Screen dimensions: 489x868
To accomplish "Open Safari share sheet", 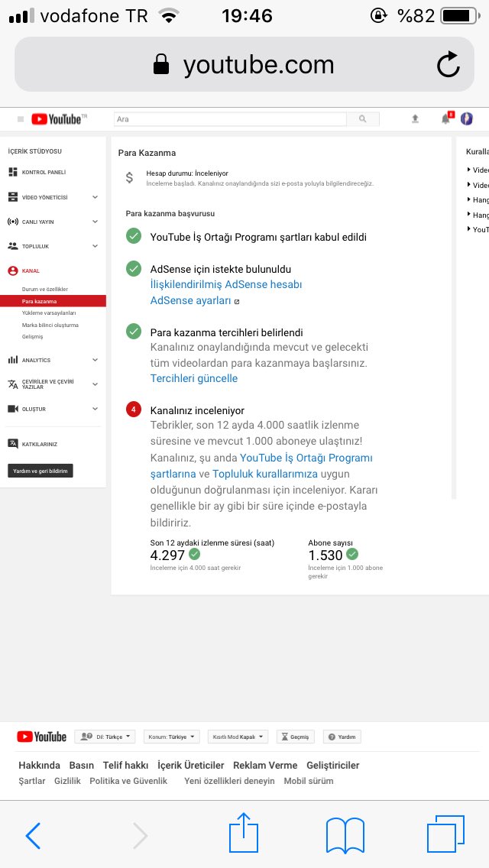I will (x=244, y=832).
